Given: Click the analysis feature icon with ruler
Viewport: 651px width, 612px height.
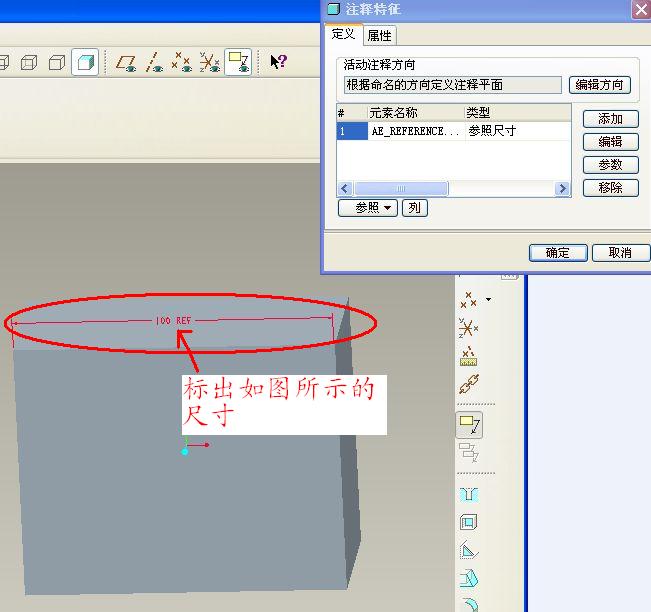Looking at the screenshot, I should click(468, 356).
